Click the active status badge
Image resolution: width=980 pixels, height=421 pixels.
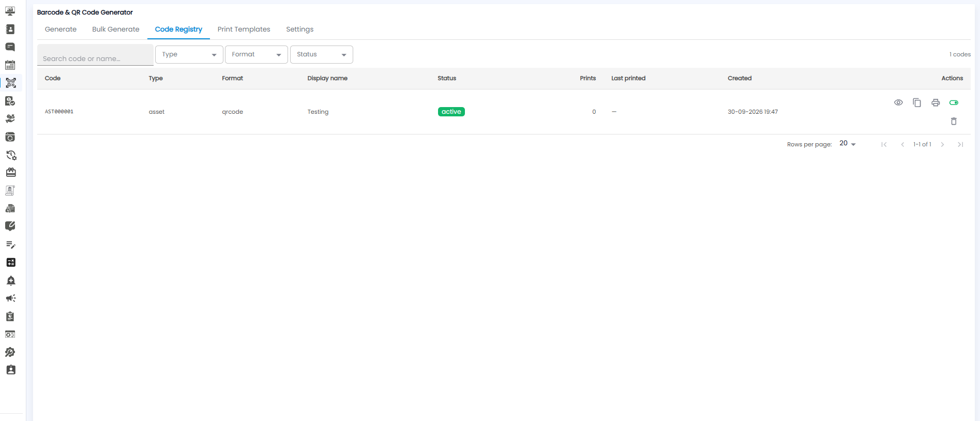(451, 112)
